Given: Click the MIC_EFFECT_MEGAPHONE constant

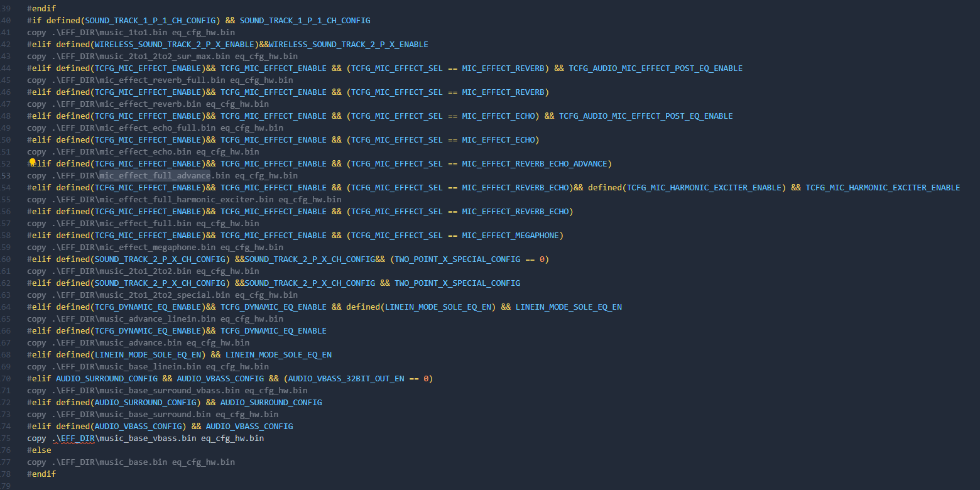Looking at the screenshot, I should pyautogui.click(x=510, y=235).
